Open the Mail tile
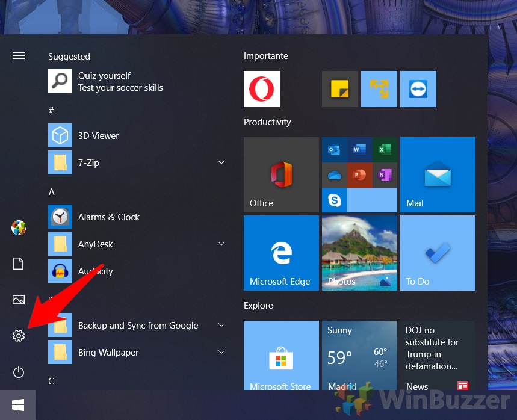 pos(438,174)
